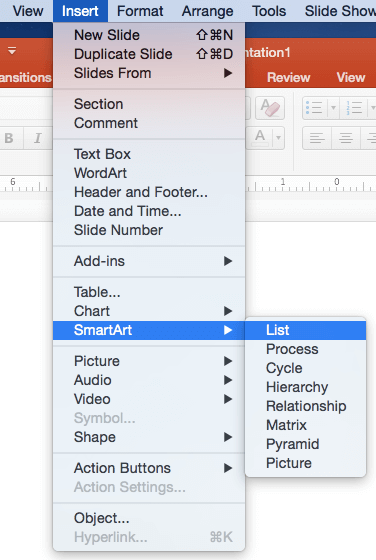Choose New Slide from Insert menu
The height and width of the screenshot is (560, 376).
(149, 35)
